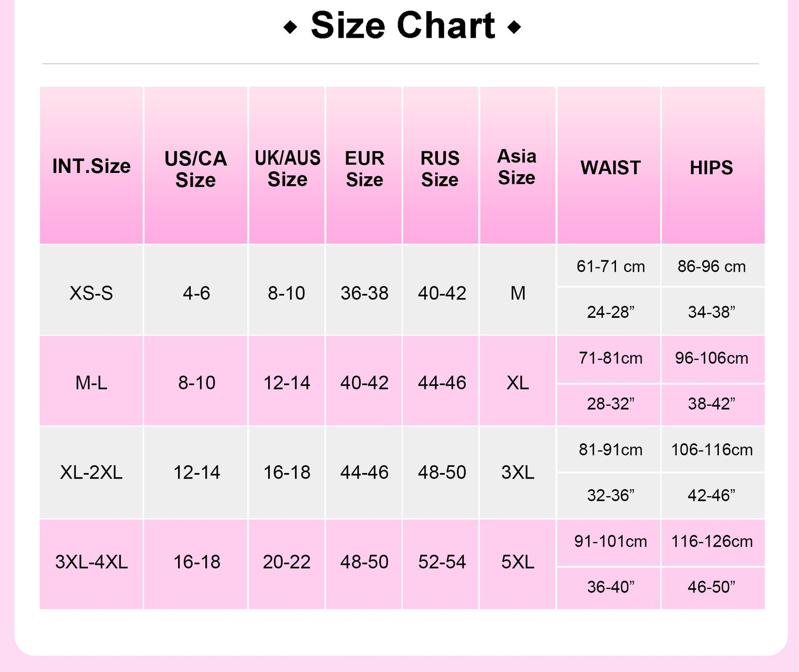Screen dimensions: 799x672
Task: Select the XL-2XL row label
Action: click(x=91, y=473)
